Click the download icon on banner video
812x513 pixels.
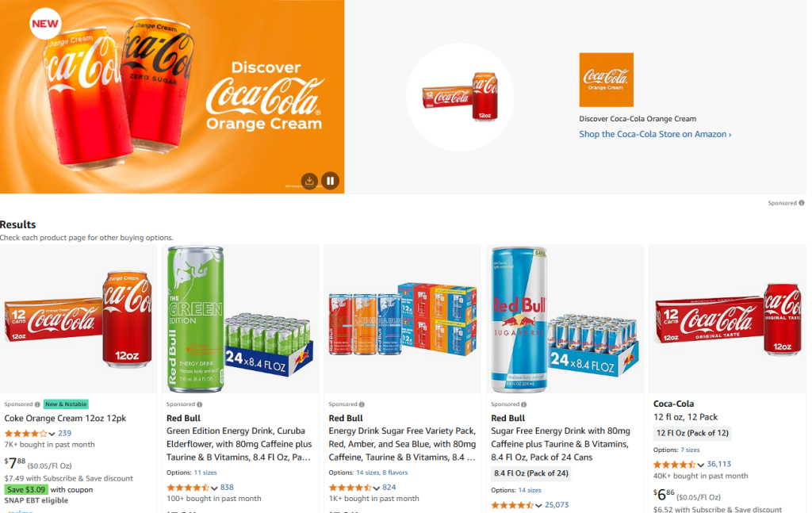309,180
